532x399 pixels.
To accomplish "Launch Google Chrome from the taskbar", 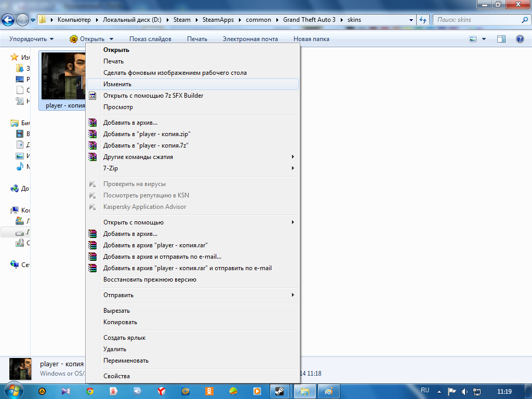I will [90, 391].
